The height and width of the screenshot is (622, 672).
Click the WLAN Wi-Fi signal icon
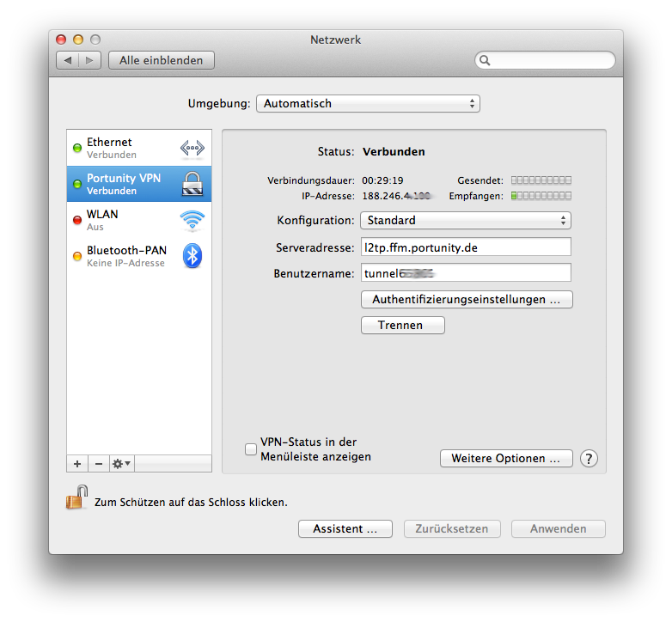[x=192, y=220]
